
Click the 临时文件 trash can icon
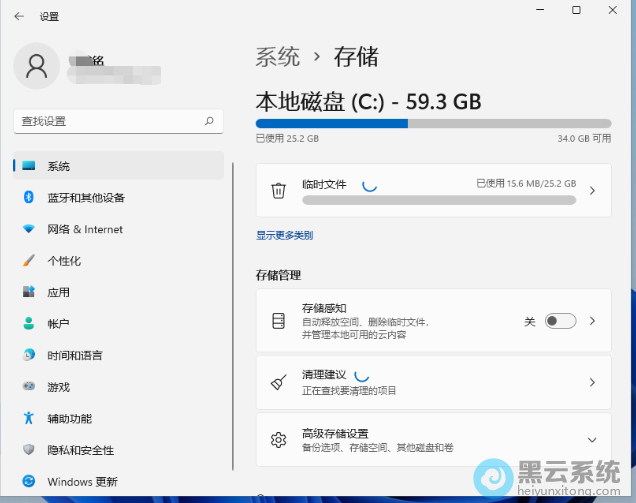click(x=279, y=190)
